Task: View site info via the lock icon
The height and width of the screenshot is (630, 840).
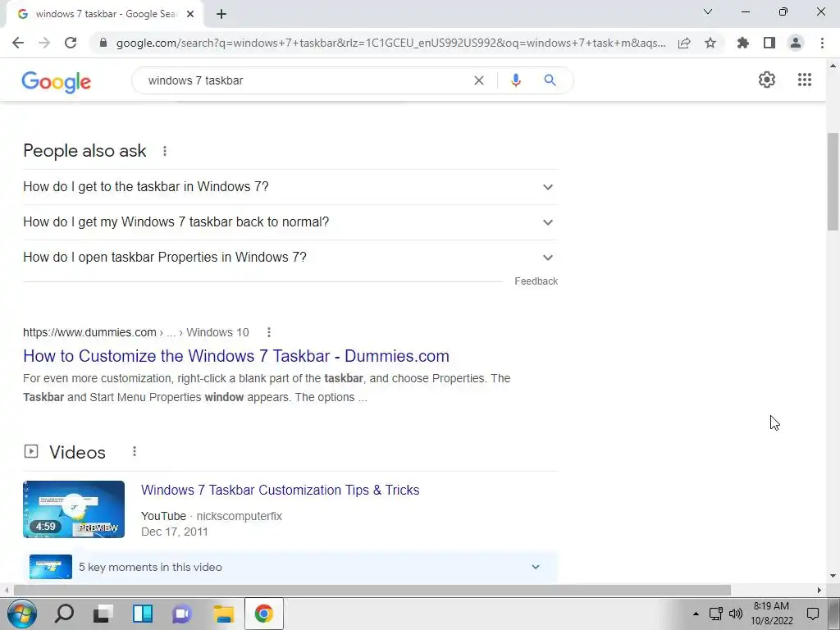Action: coord(103,43)
